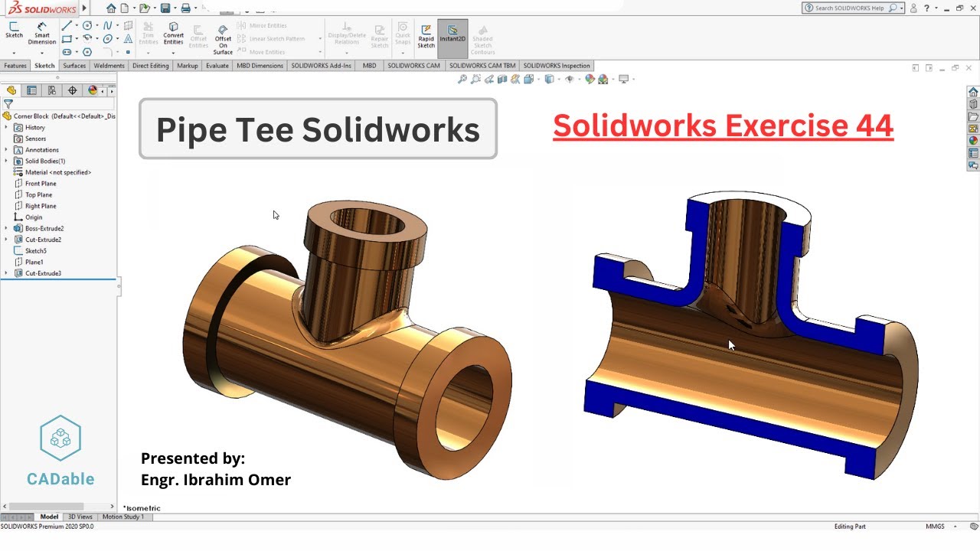The width and height of the screenshot is (980, 551).
Task: Open View Settings monitor icon
Action: point(623,79)
